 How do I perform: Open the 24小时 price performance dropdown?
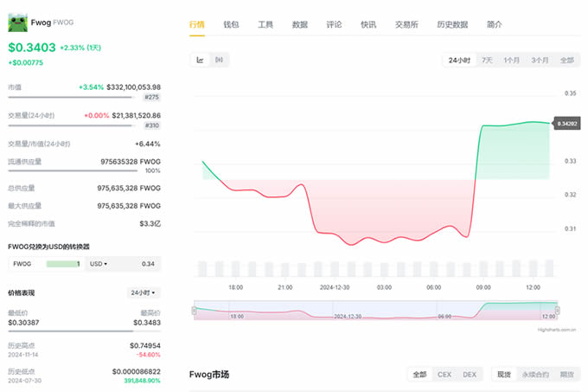point(143,293)
